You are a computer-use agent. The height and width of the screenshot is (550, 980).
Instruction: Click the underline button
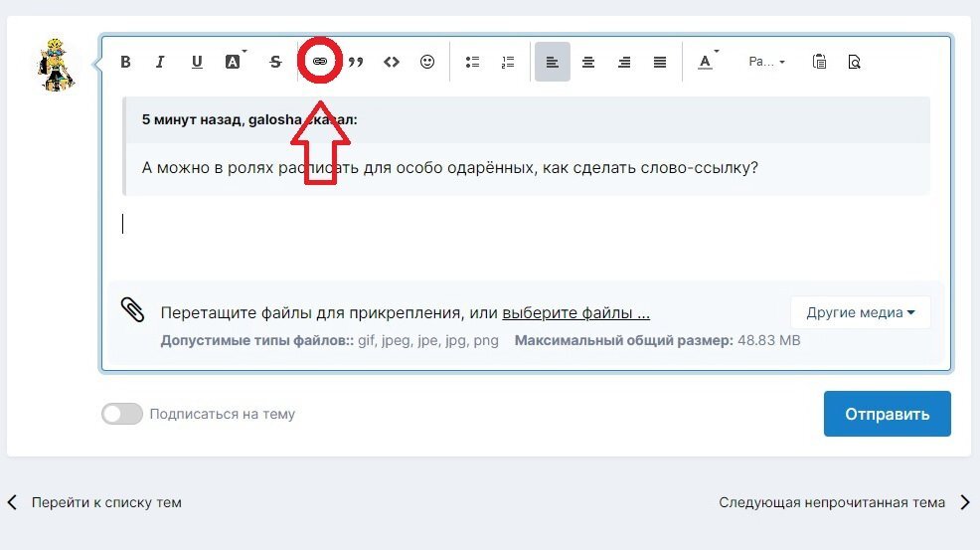click(197, 62)
